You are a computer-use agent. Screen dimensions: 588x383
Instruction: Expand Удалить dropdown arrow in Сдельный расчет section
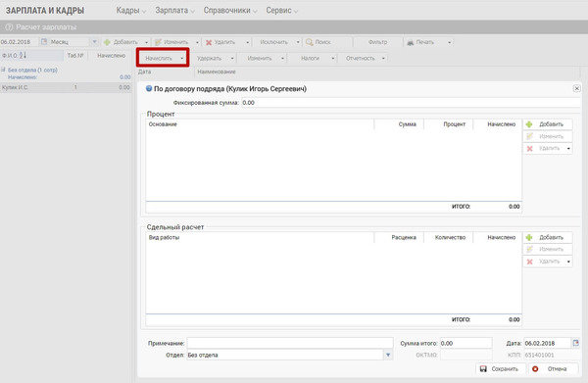pos(568,262)
